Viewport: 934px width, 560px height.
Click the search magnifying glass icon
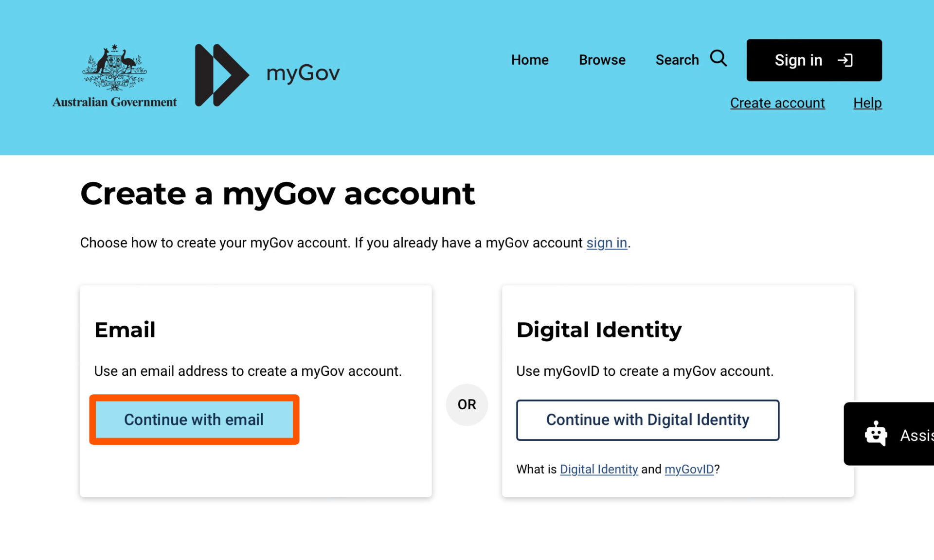click(718, 59)
